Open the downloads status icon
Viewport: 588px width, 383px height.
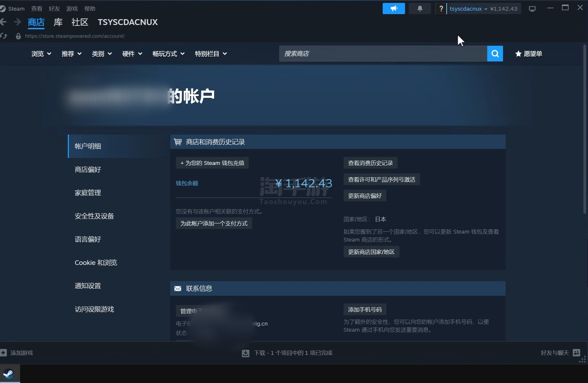click(x=245, y=353)
